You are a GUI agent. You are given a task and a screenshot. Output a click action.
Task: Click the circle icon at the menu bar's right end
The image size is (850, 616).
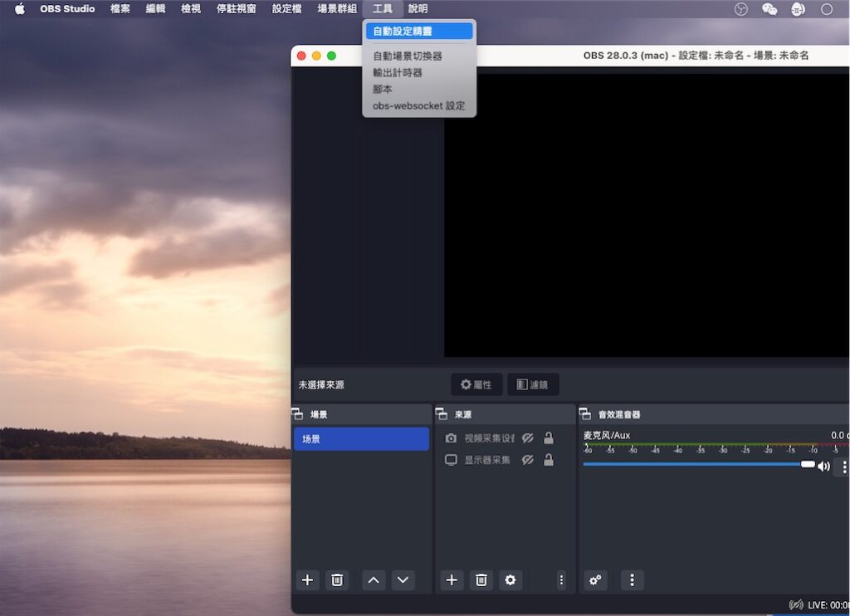click(x=826, y=9)
